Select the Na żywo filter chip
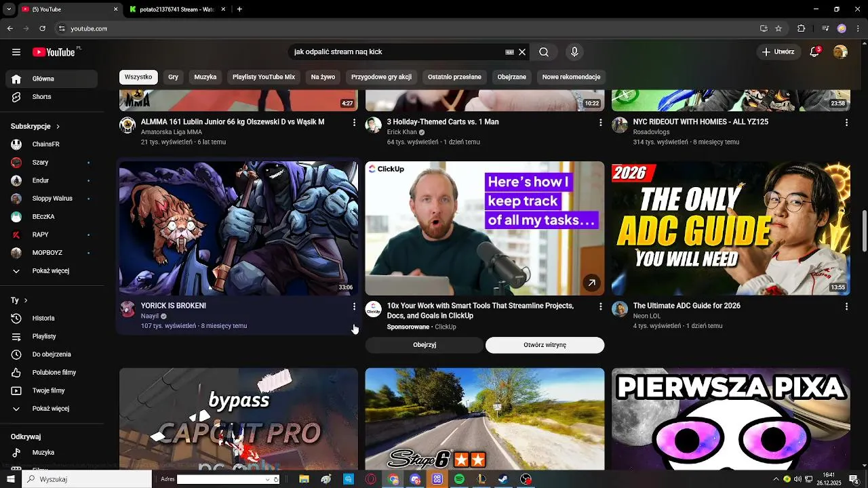The height and width of the screenshot is (488, 868). point(323,77)
